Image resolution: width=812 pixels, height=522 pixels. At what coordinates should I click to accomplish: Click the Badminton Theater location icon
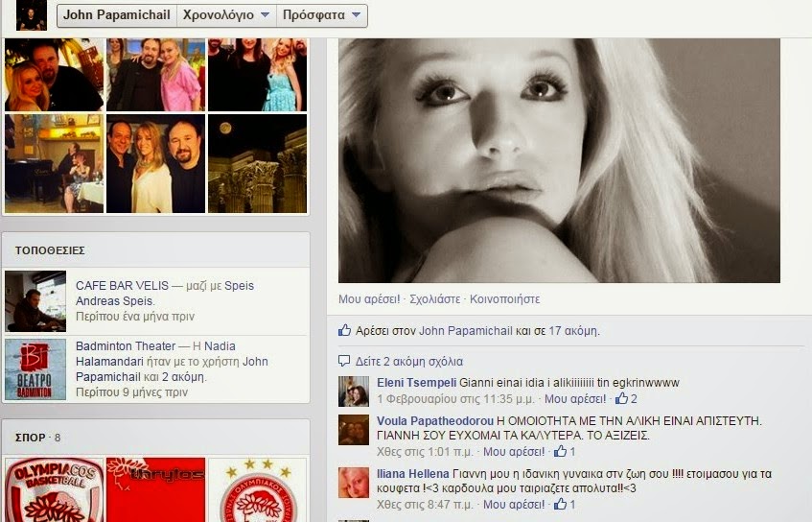[x=35, y=369]
